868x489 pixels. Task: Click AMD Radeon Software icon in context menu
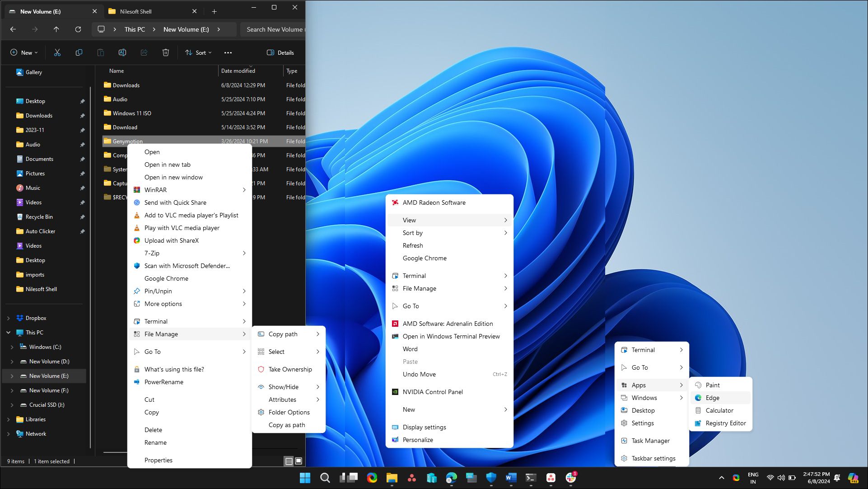tap(394, 202)
